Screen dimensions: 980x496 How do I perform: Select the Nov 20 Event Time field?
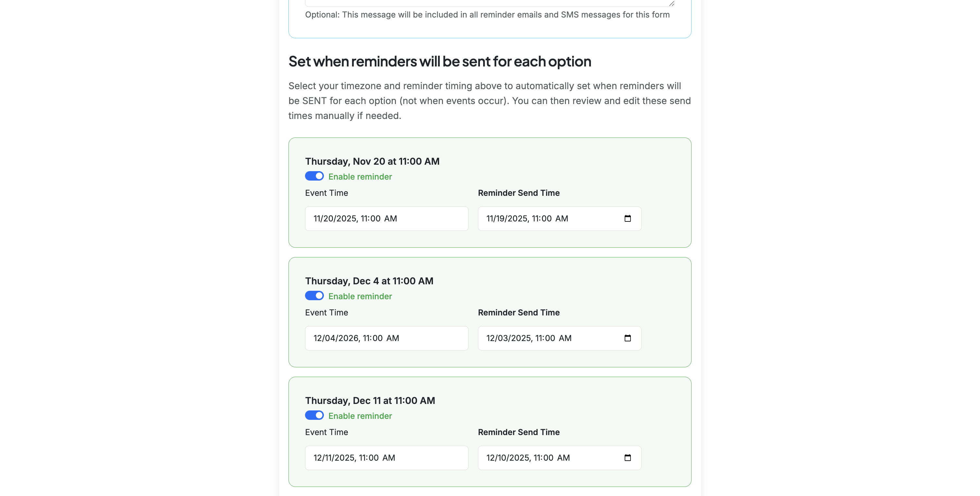pyautogui.click(x=386, y=218)
